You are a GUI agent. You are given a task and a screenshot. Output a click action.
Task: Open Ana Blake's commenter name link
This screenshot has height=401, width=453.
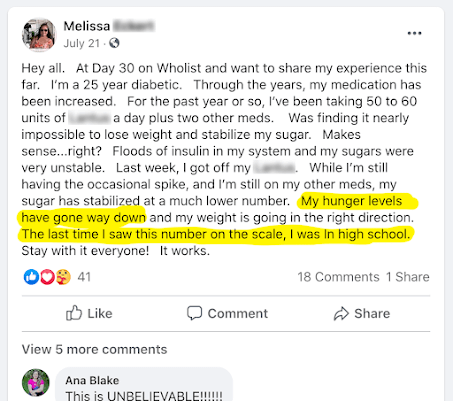click(92, 380)
